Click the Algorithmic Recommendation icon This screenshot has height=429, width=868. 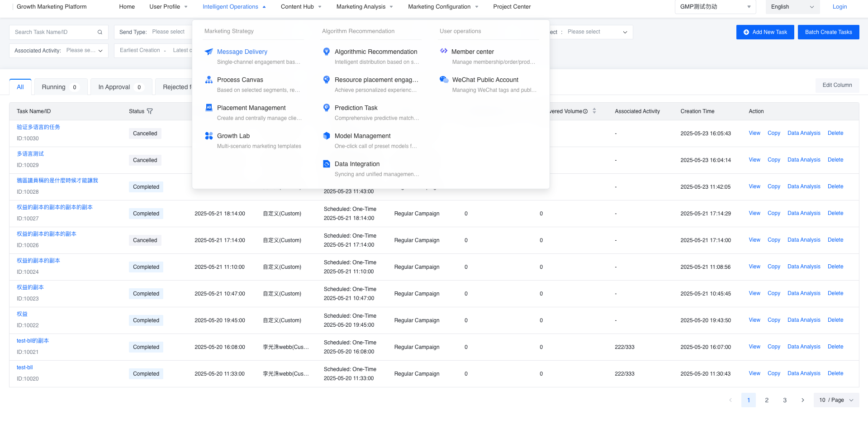pyautogui.click(x=326, y=52)
